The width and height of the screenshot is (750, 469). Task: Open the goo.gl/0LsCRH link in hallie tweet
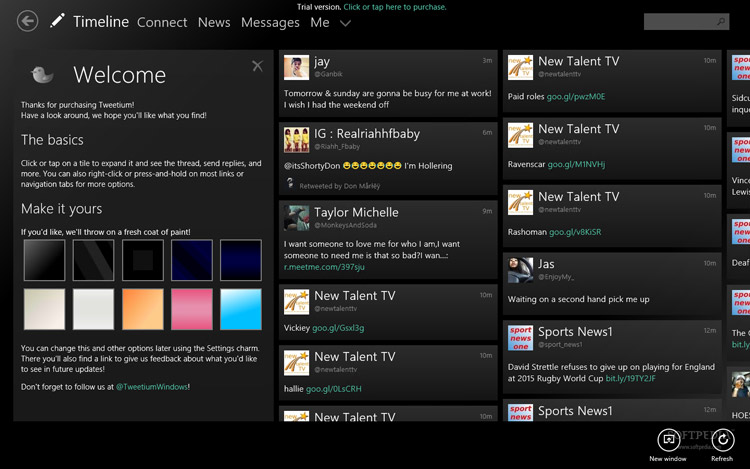pos(333,389)
